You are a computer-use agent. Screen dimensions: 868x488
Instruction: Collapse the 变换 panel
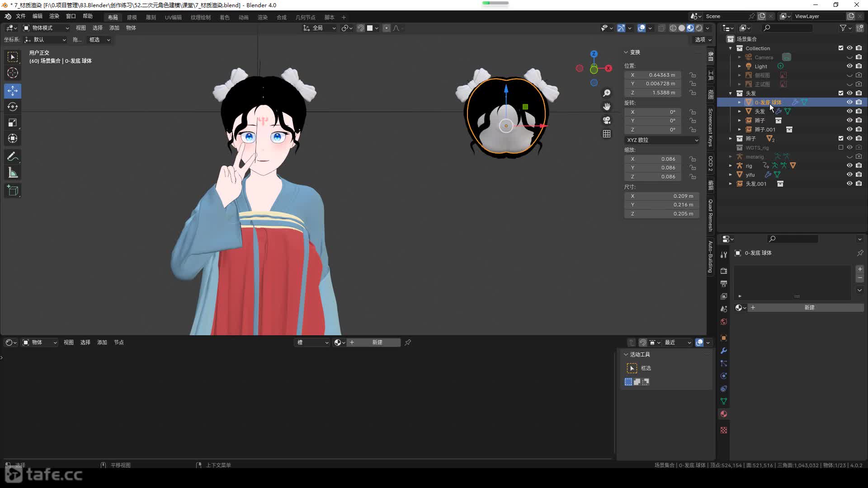tap(626, 52)
